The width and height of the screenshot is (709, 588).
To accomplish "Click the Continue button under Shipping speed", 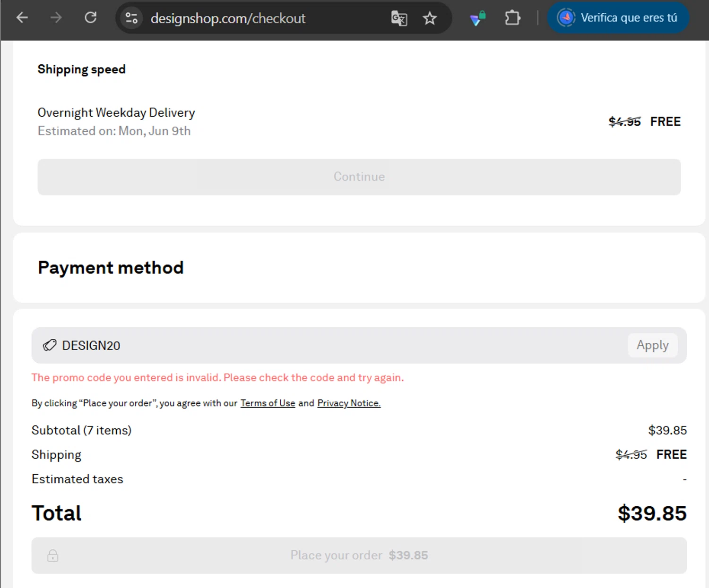I will 359,177.
